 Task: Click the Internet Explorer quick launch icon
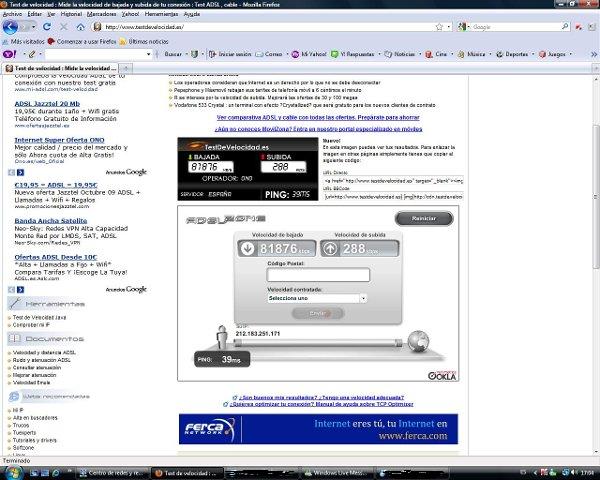(x=55, y=473)
